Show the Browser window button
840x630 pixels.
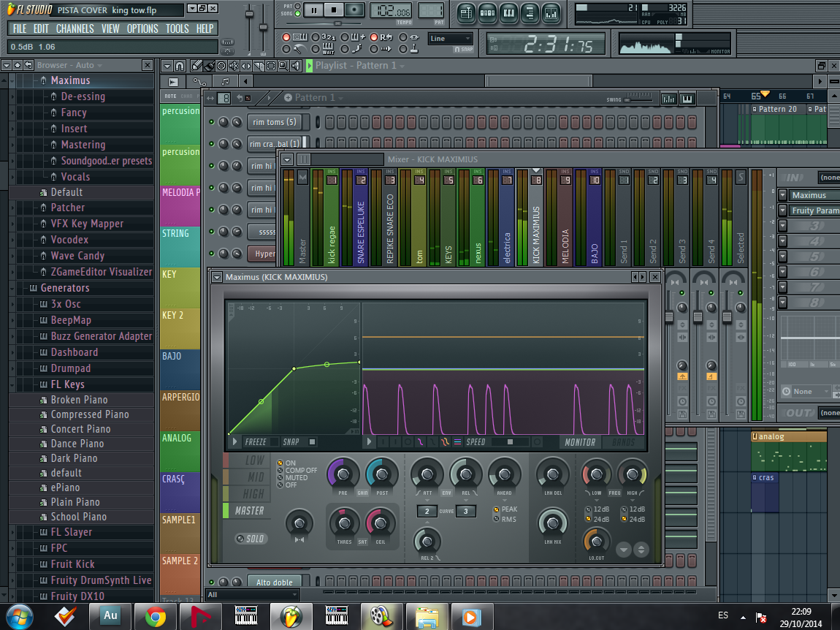530,14
